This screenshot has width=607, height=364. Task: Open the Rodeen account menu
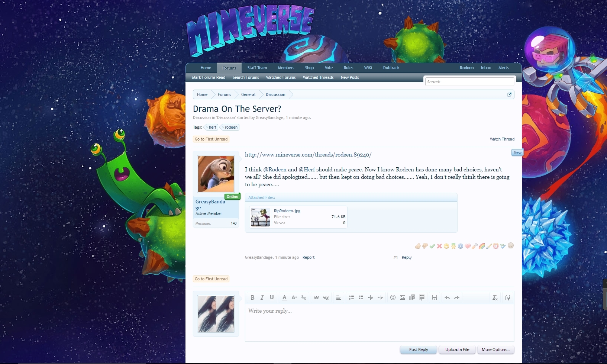pyautogui.click(x=466, y=68)
